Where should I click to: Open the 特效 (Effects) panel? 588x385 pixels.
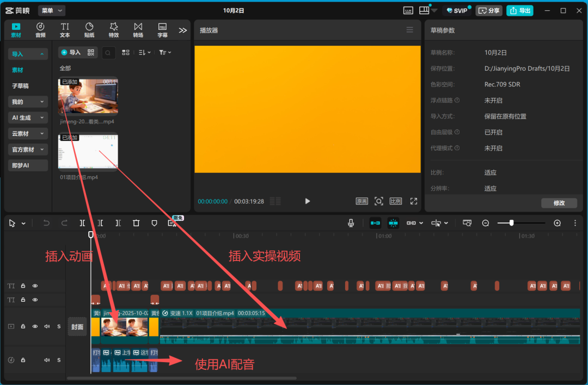pos(113,29)
